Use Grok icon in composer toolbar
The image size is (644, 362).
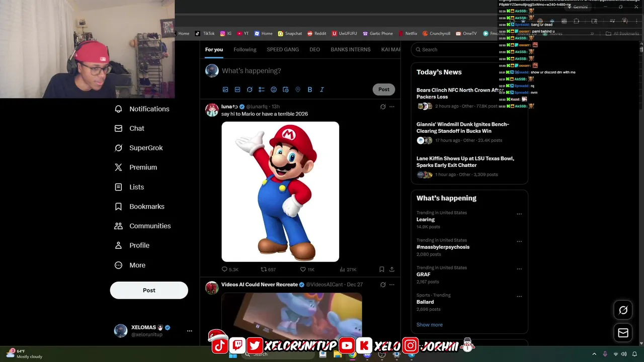click(250, 89)
